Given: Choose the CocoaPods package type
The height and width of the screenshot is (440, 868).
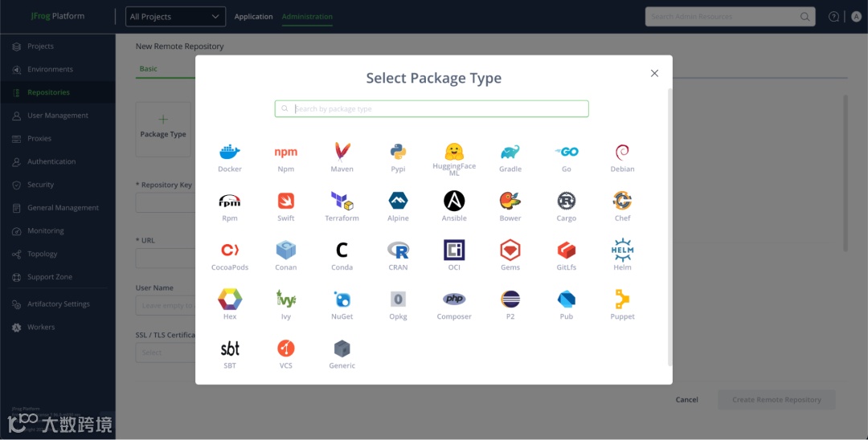Looking at the screenshot, I should point(230,256).
